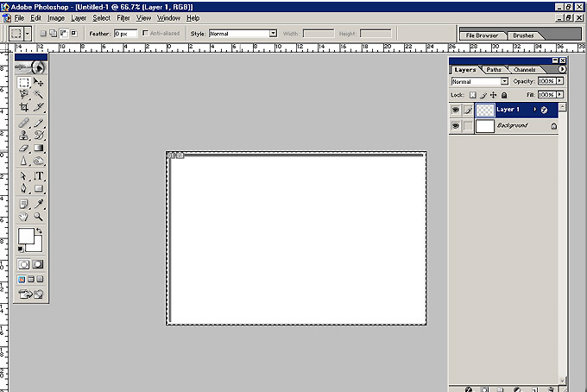587x392 pixels.
Task: Select the Rectangular Marquee tool
Action: (24, 82)
